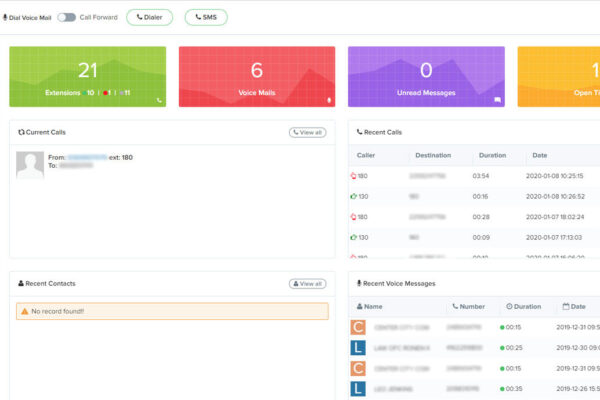View all Current Calls
The width and height of the screenshot is (600, 400).
pos(307,132)
